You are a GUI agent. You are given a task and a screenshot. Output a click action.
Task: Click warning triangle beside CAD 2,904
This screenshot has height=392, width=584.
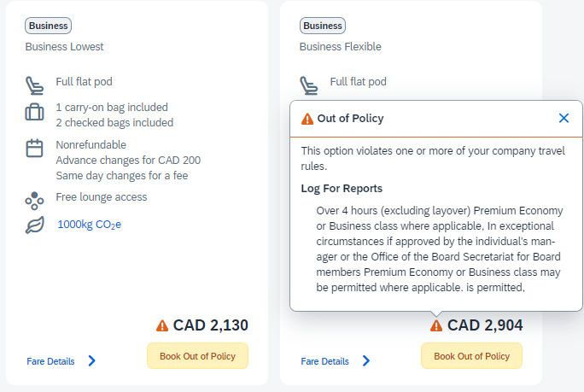[x=436, y=325]
